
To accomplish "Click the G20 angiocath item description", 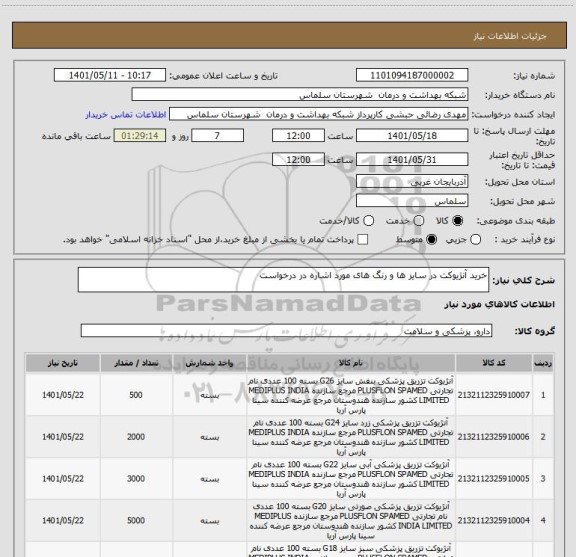I will (x=351, y=521).
